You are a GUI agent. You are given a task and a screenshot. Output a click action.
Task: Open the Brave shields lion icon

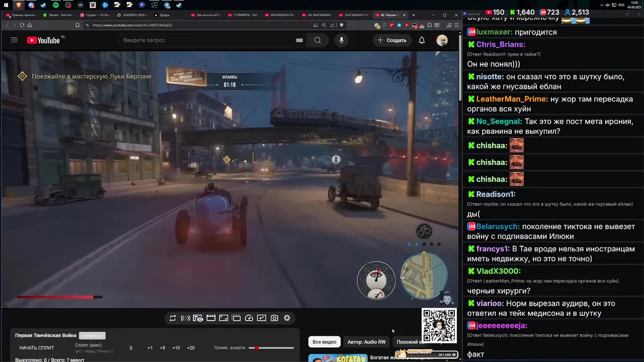[342, 25]
